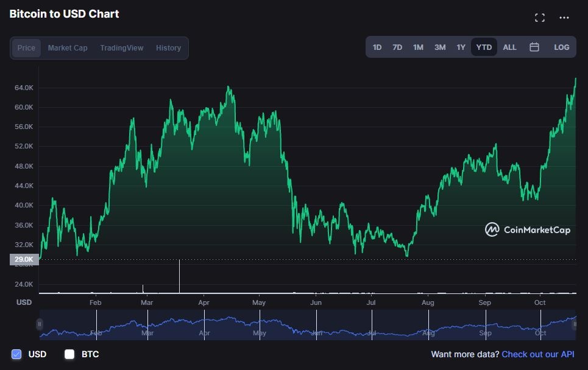Click right handle of range slider
The width and height of the screenshot is (588, 370).
click(x=574, y=324)
